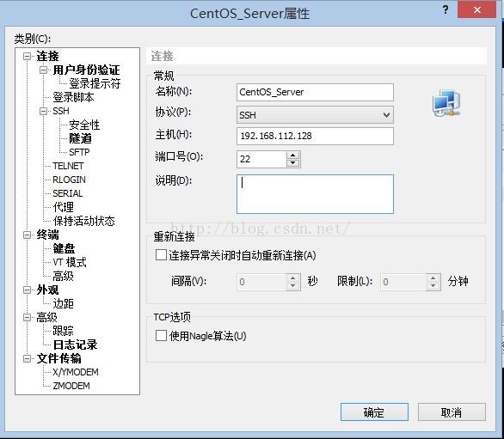
Task: Collapse the 终端 tree node
Action: point(28,235)
